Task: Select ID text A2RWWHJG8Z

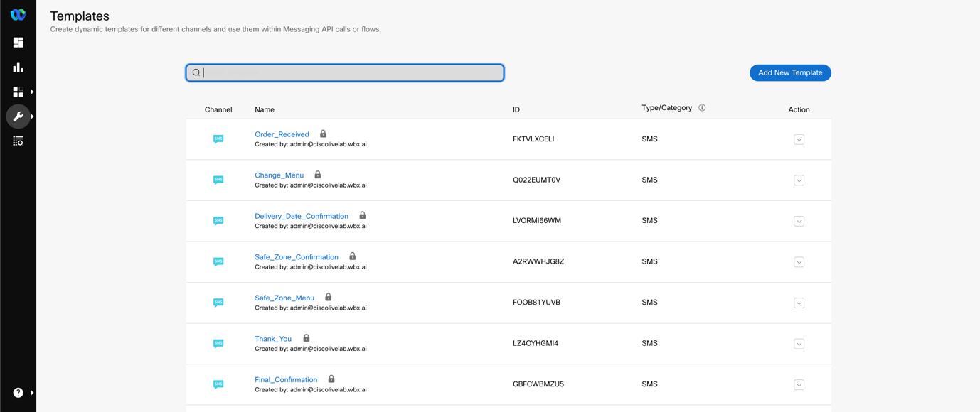Action: click(538, 261)
